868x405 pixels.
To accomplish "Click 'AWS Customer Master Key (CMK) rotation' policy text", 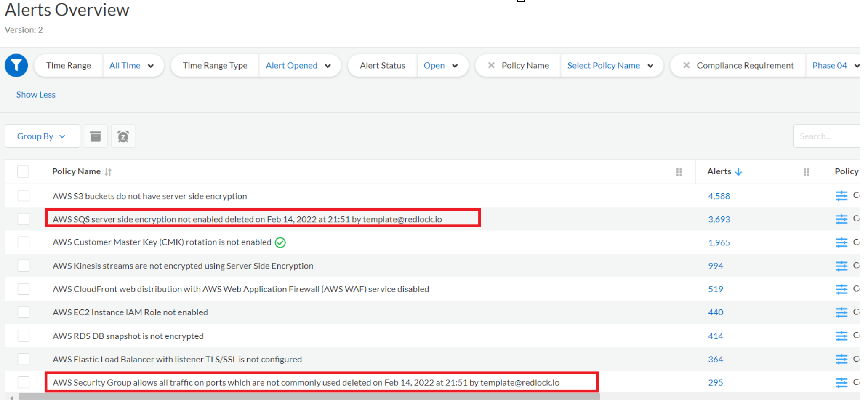I will 162,242.
